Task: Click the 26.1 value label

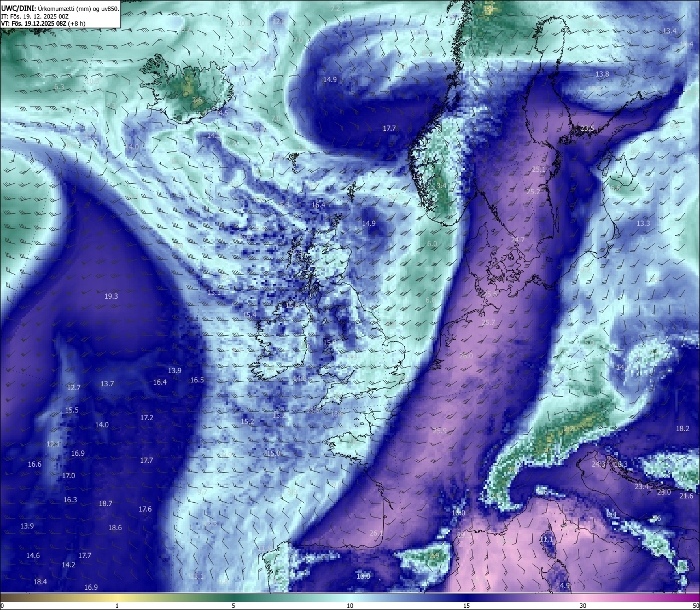Action: (x=376, y=533)
